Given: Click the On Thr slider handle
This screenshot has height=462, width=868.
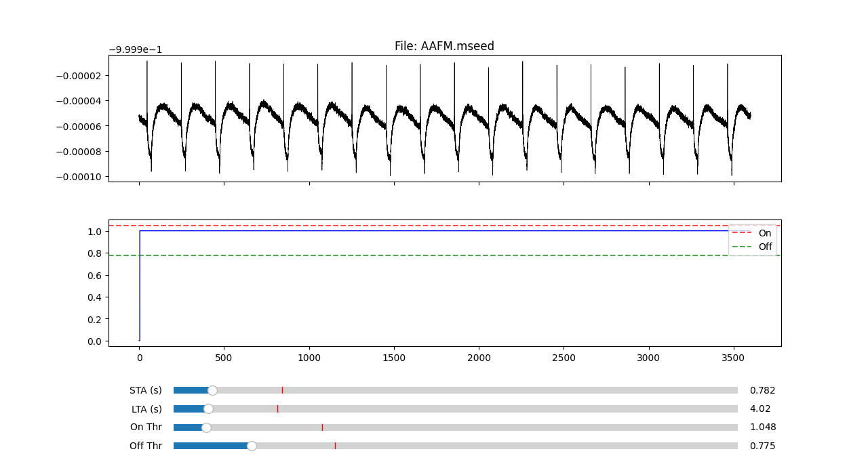Looking at the screenshot, I should (206, 427).
